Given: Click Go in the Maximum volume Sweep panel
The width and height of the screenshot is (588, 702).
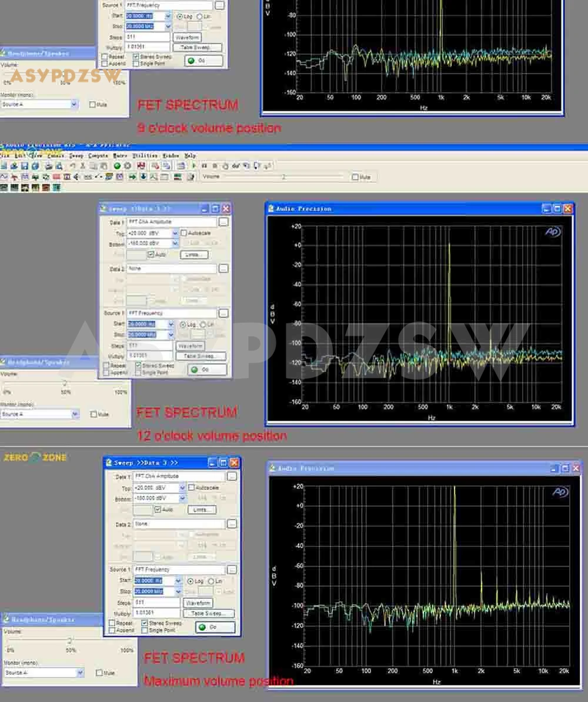Looking at the screenshot, I should (215, 627).
